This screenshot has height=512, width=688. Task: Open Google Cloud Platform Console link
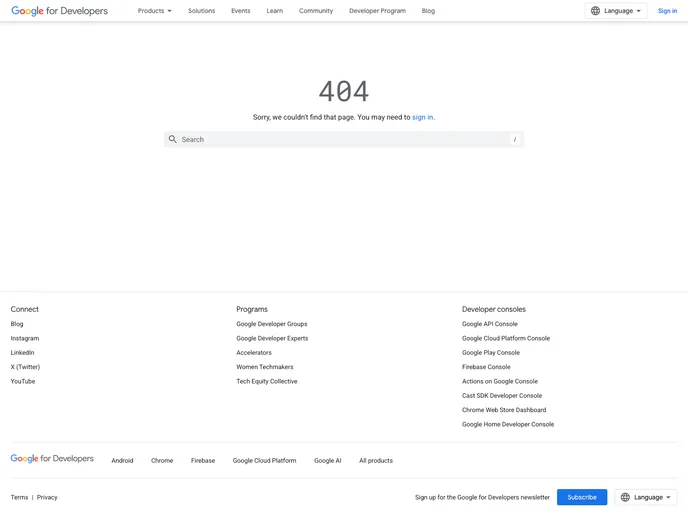pos(505,338)
